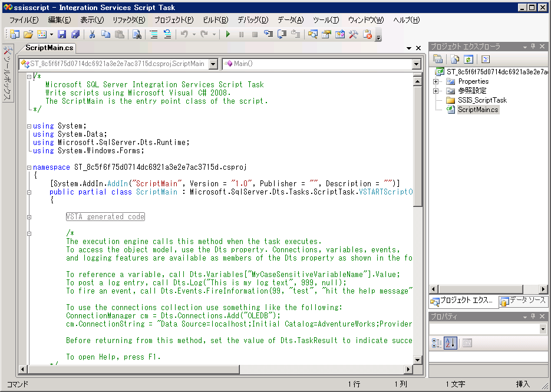Select SSIS_ScriptTask folder in Project Explorer
This screenshot has width=551, height=392.
coord(482,100)
